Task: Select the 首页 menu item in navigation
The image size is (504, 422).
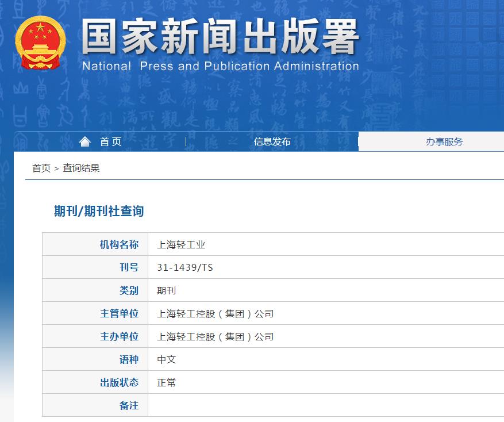Action: pos(109,141)
